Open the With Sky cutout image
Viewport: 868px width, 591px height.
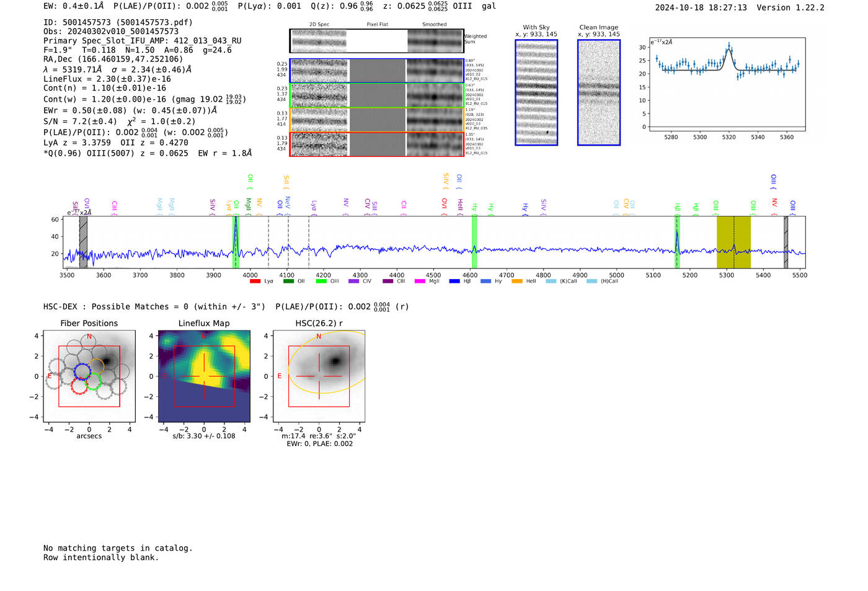[x=536, y=92]
